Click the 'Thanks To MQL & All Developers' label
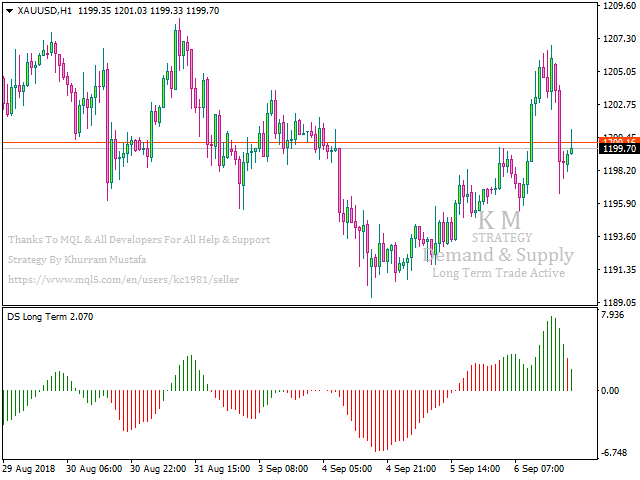 139,240
